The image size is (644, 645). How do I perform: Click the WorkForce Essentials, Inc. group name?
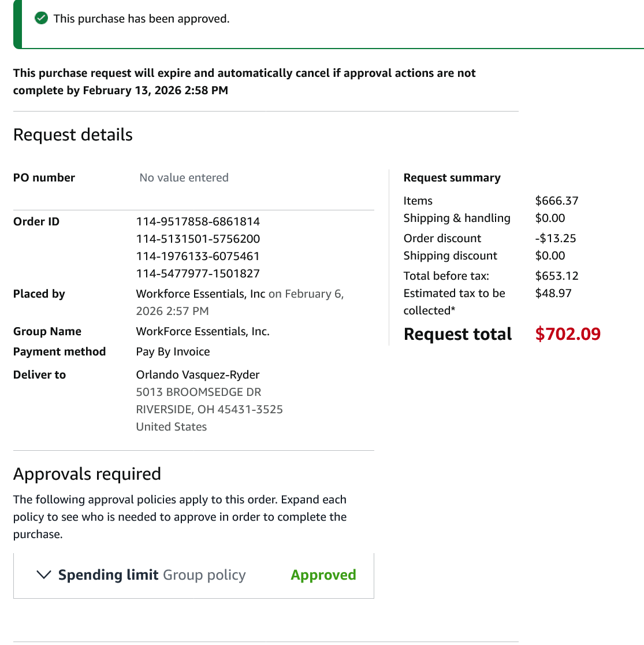203,331
